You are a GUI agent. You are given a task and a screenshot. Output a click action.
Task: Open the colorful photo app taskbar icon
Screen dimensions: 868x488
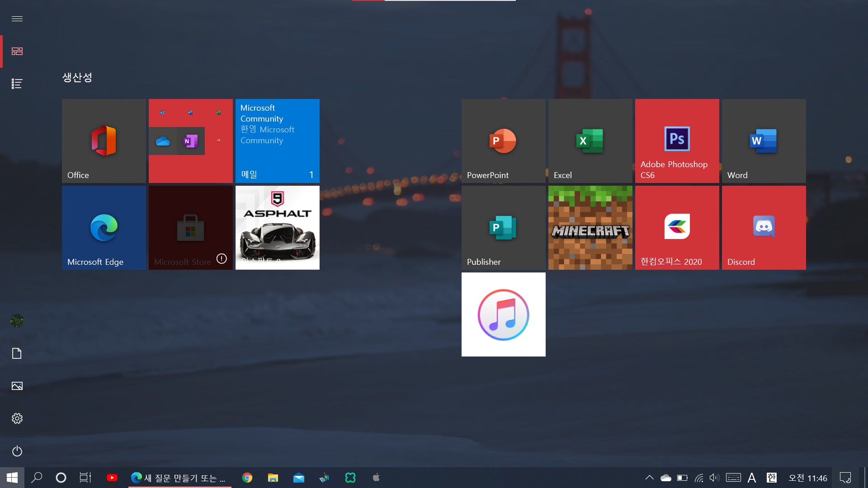coord(325,478)
